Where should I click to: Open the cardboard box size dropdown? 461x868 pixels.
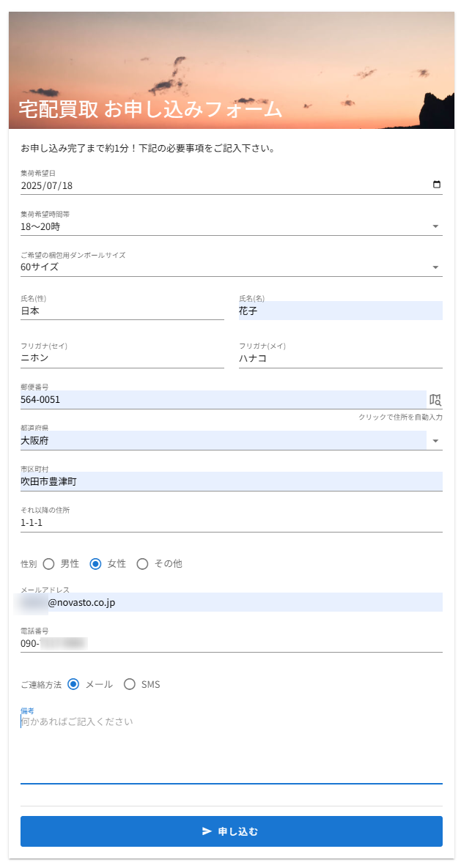tap(436, 267)
